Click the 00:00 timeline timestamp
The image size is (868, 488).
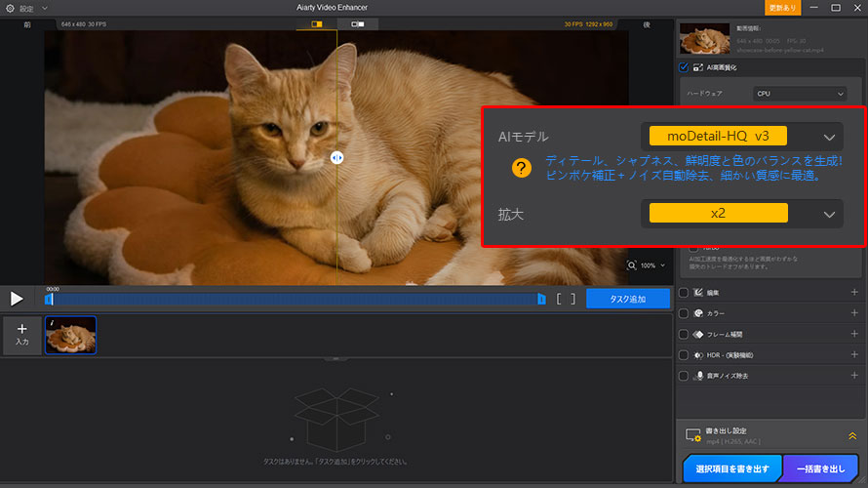pos(53,289)
